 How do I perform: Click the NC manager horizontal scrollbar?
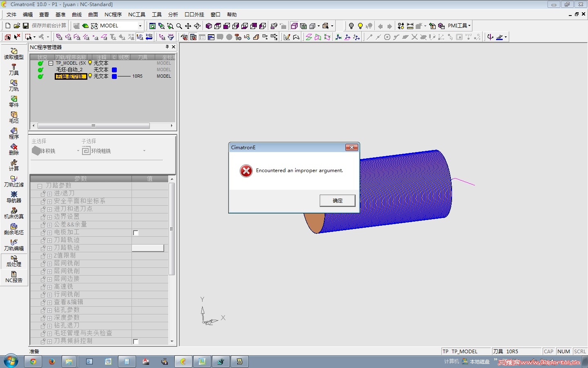pos(93,126)
